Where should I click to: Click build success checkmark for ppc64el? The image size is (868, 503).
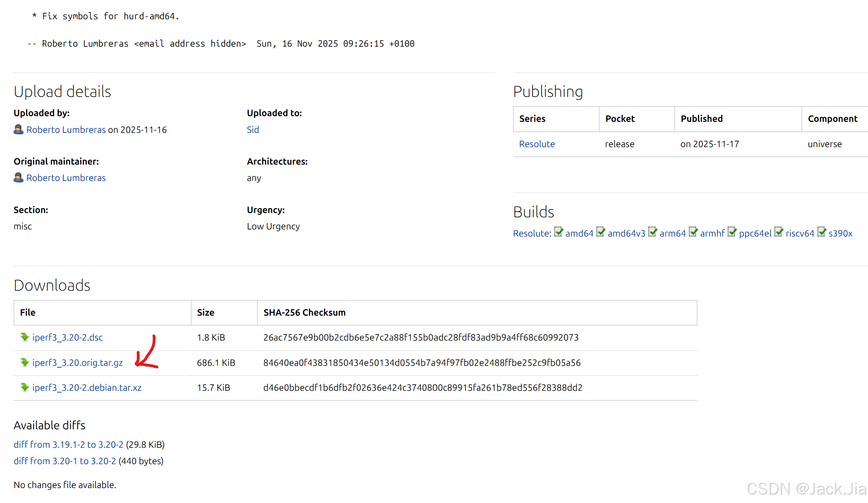(x=732, y=232)
